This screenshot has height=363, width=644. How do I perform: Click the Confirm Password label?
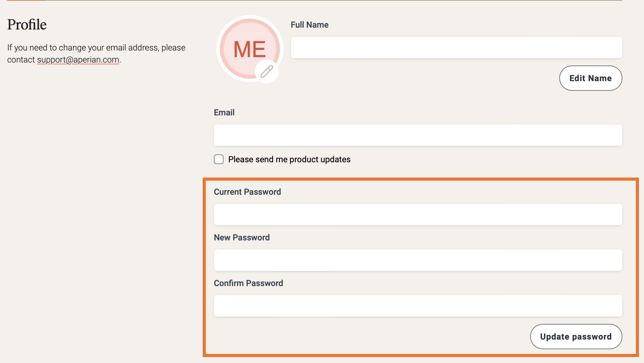248,283
